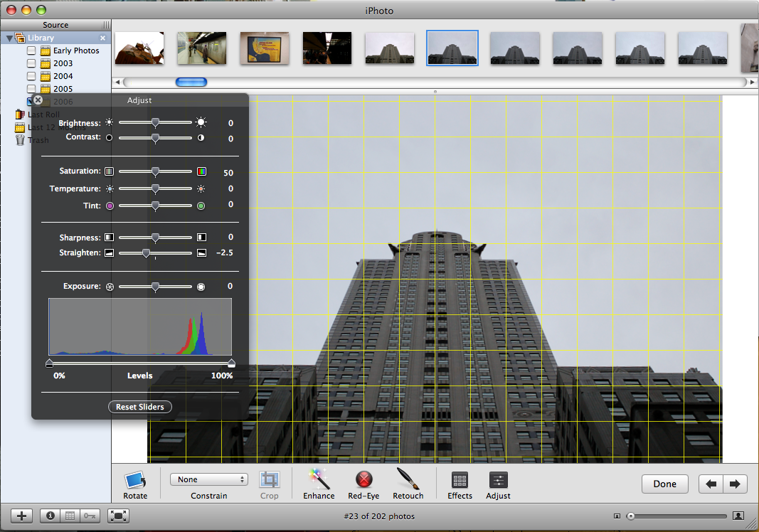Click the straighten clockwise icon
The image size is (759, 532).
tap(201, 252)
